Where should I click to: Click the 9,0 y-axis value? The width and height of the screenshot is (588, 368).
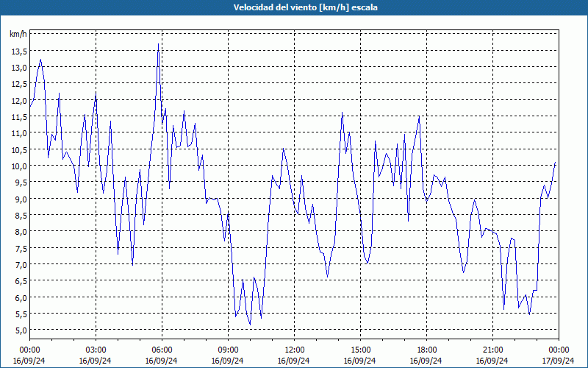tap(21, 199)
